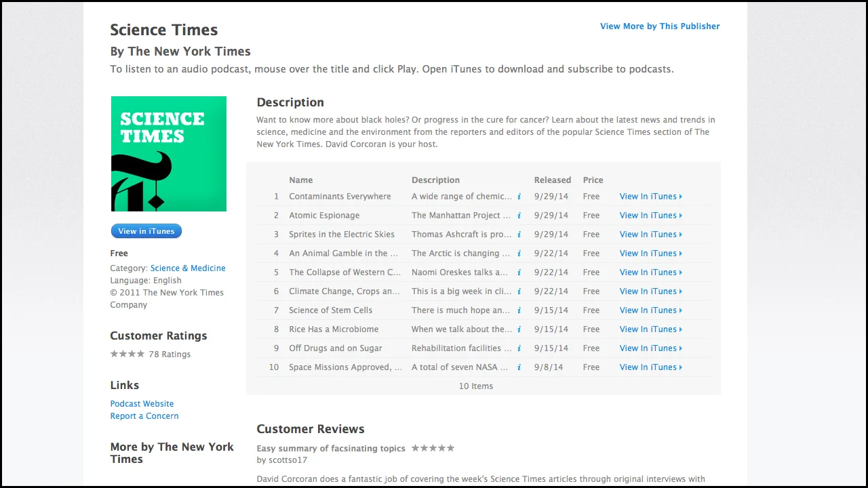This screenshot has height=488, width=868.
Task: Open the Science & Medicine category link
Action: point(188,268)
